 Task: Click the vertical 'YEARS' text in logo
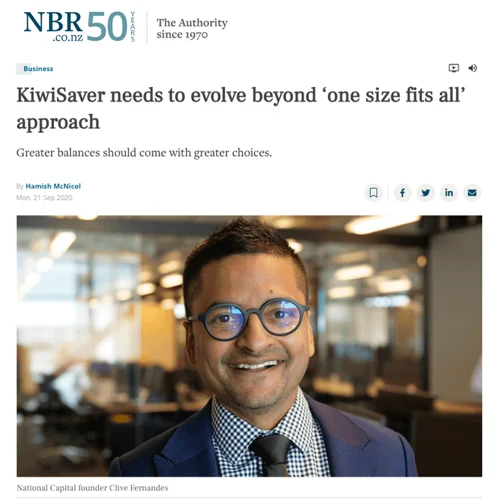(x=133, y=27)
